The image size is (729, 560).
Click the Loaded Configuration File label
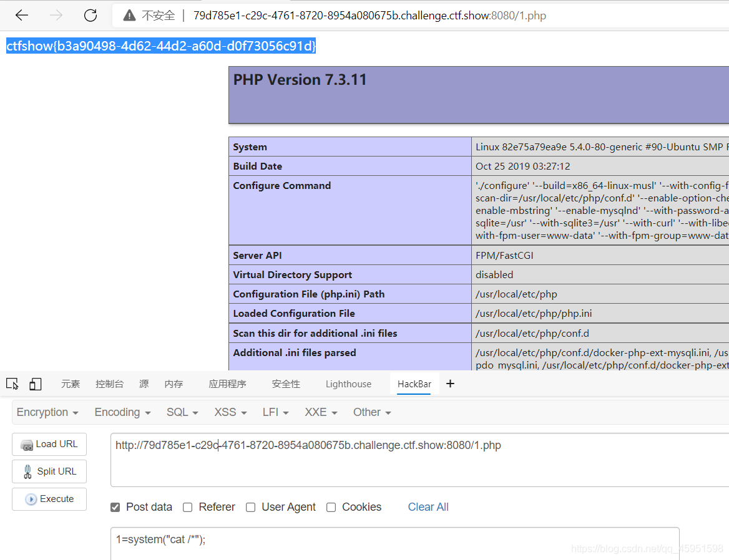(294, 314)
